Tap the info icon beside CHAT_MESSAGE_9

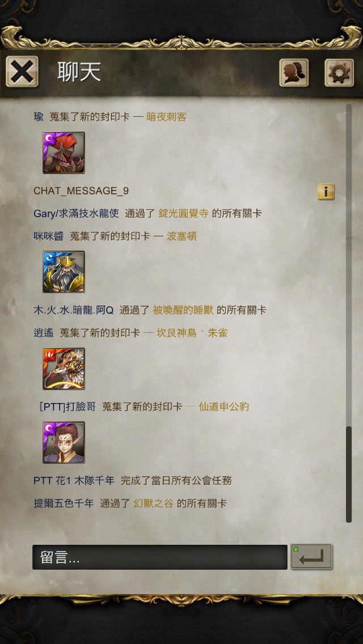point(326,192)
